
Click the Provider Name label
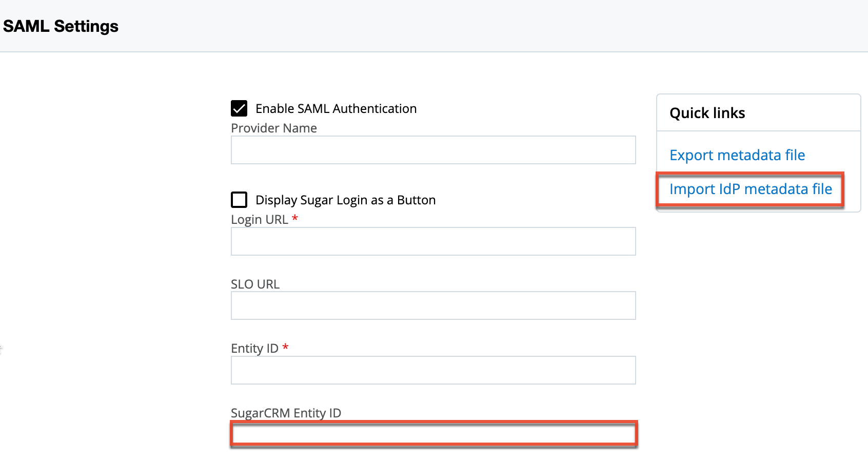[273, 128]
